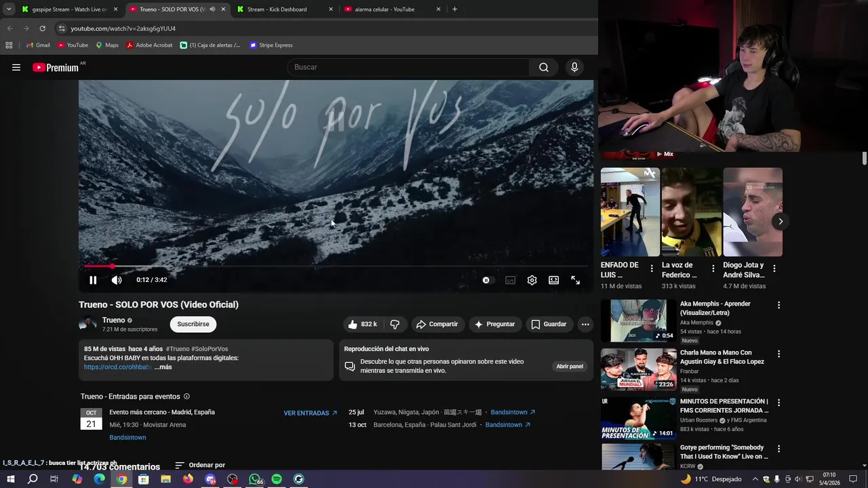Open options for ENFADO DE LUIS short

click(652, 269)
